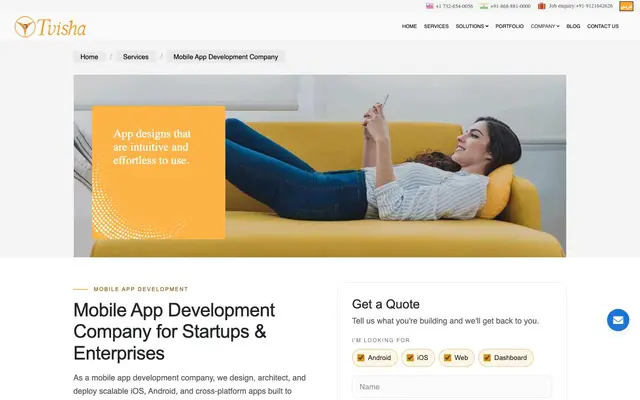
Task: Toggle the Dashboard checkbox
Action: pos(487,358)
